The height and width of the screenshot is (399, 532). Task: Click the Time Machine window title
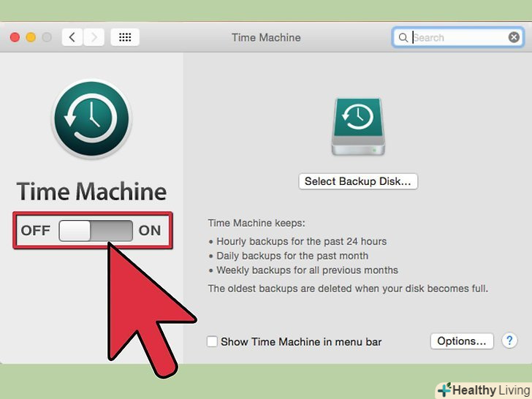point(266,37)
